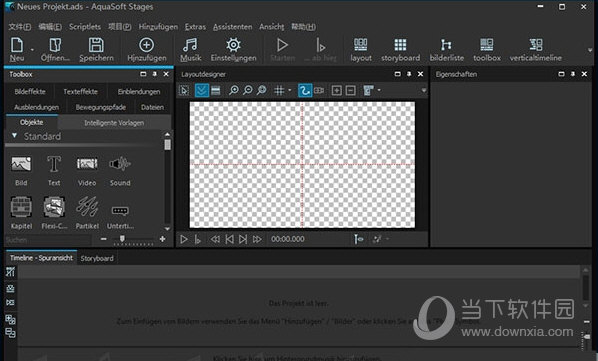
Task: Jump to next item in preview controls
Action: click(x=243, y=239)
